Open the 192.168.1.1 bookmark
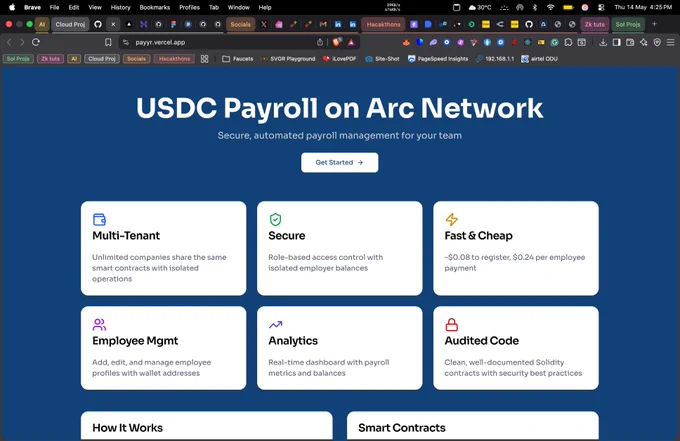 coord(495,59)
